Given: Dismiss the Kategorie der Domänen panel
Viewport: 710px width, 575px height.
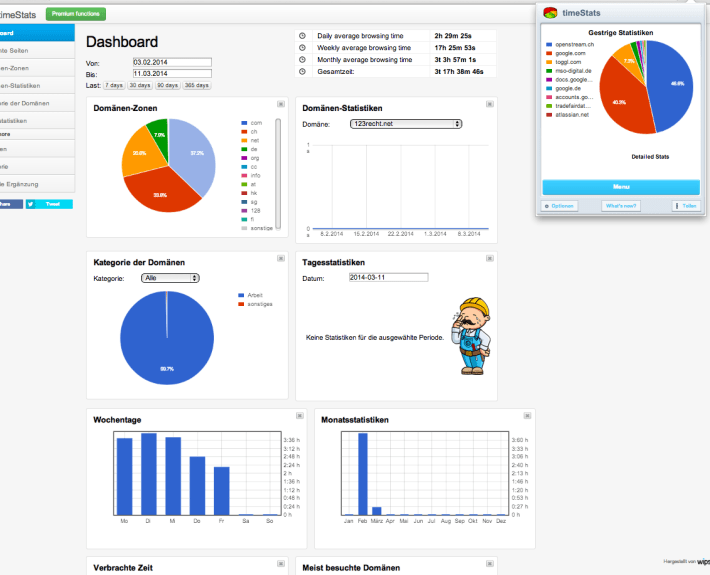Looking at the screenshot, I should [282, 258].
